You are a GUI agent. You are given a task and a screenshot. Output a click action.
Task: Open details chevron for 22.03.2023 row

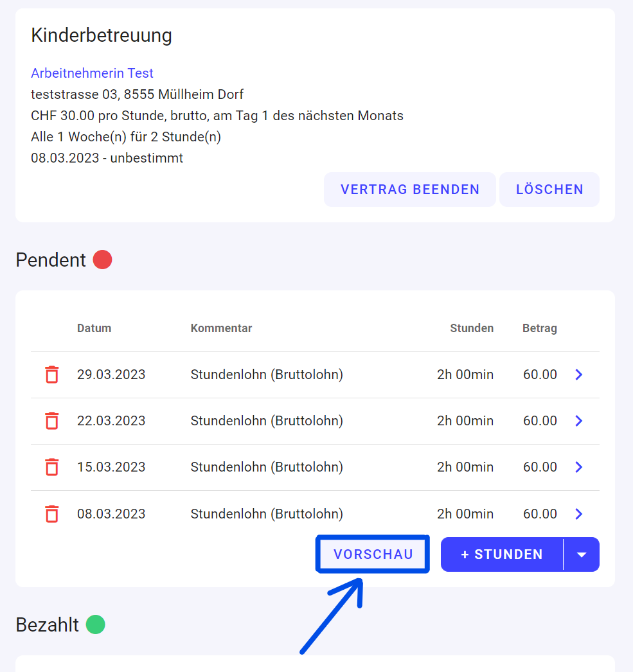coord(579,421)
